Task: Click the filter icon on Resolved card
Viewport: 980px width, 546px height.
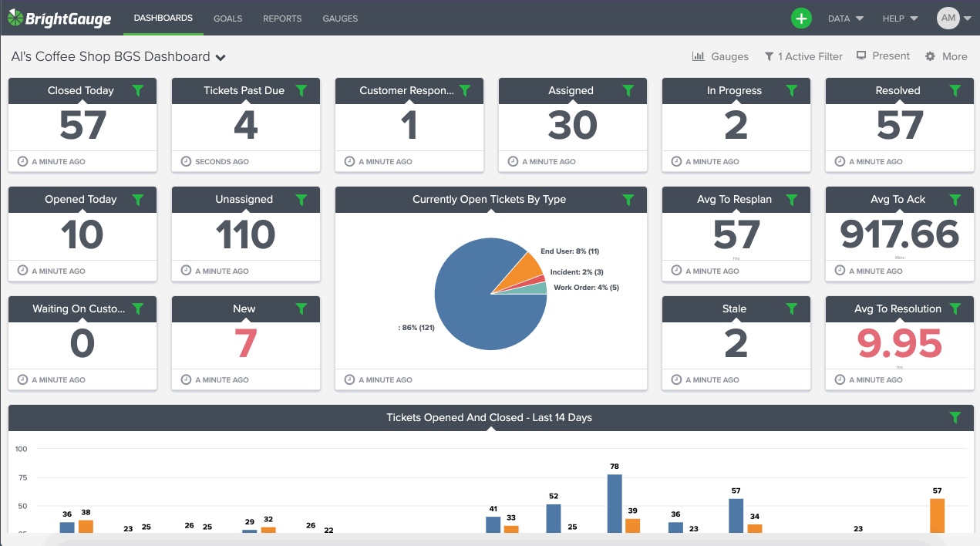Action: coord(955,90)
